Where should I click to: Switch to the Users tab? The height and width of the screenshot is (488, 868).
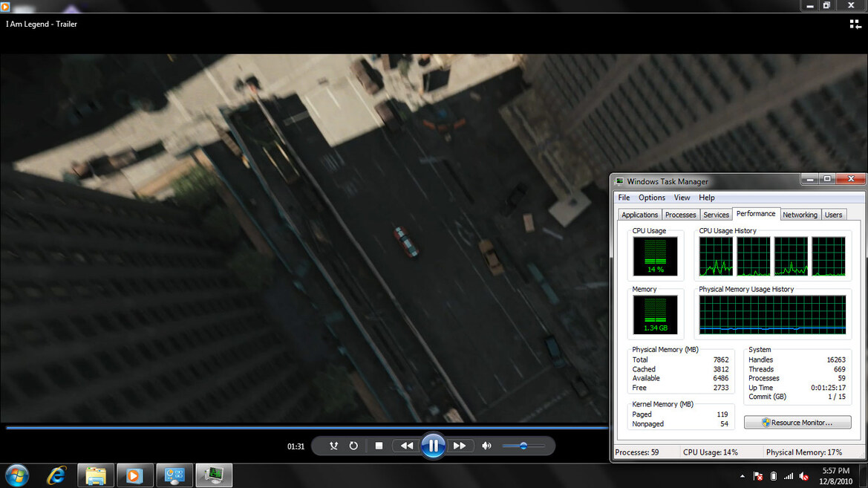tap(833, 215)
